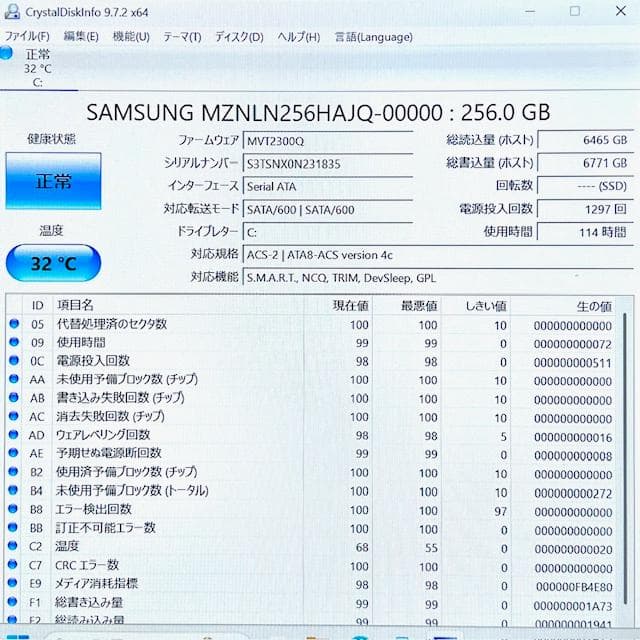Select the 電源投入回数 attribute row name

(93, 361)
